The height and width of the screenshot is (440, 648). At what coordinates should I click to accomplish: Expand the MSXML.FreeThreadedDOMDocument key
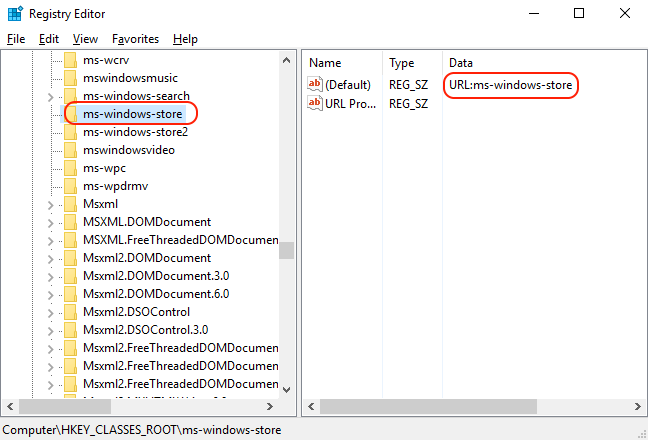[x=50, y=241]
